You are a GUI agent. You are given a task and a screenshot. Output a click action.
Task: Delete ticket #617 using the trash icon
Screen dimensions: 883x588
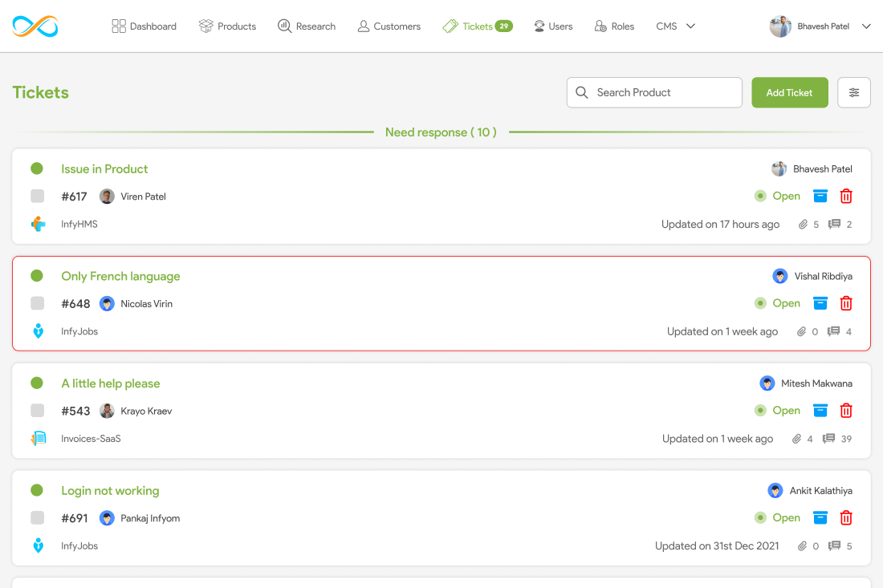point(846,196)
